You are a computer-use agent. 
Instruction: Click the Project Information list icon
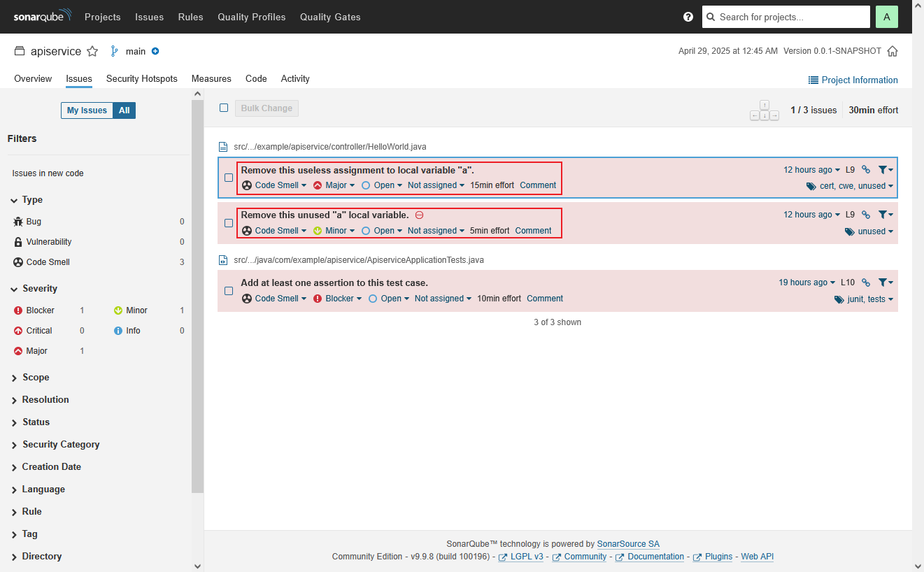click(x=813, y=80)
